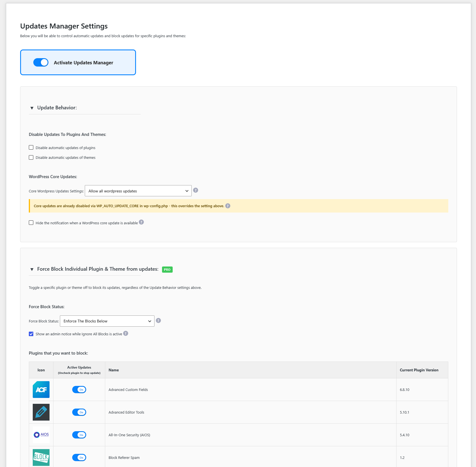Turn off updates for All-In-One Security
Image resolution: width=476 pixels, height=467 pixels.
pyautogui.click(x=79, y=435)
